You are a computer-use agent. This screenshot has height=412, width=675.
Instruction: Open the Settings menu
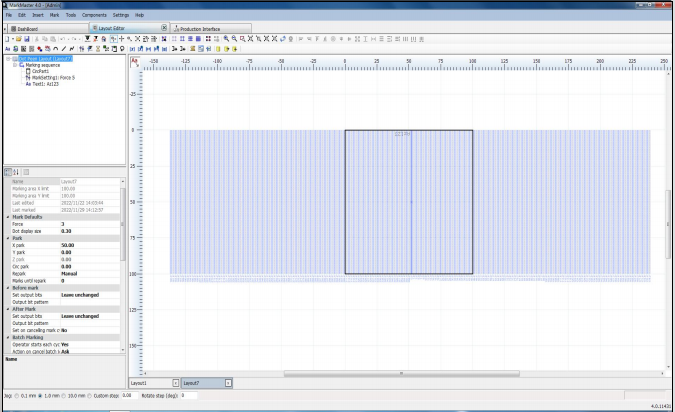click(121, 15)
